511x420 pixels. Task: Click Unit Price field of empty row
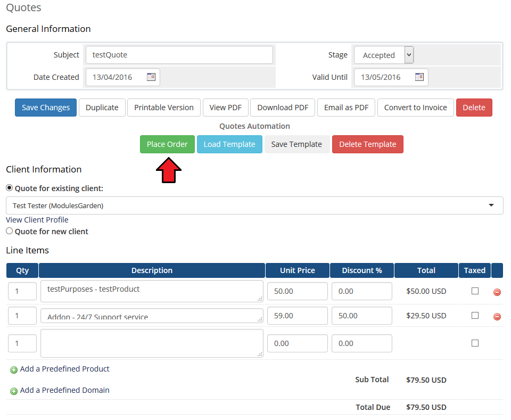point(297,343)
